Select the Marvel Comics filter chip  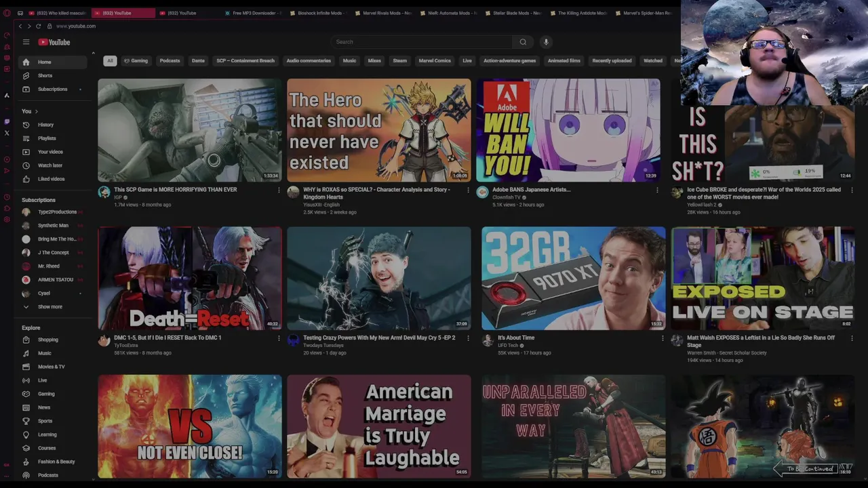click(x=435, y=61)
